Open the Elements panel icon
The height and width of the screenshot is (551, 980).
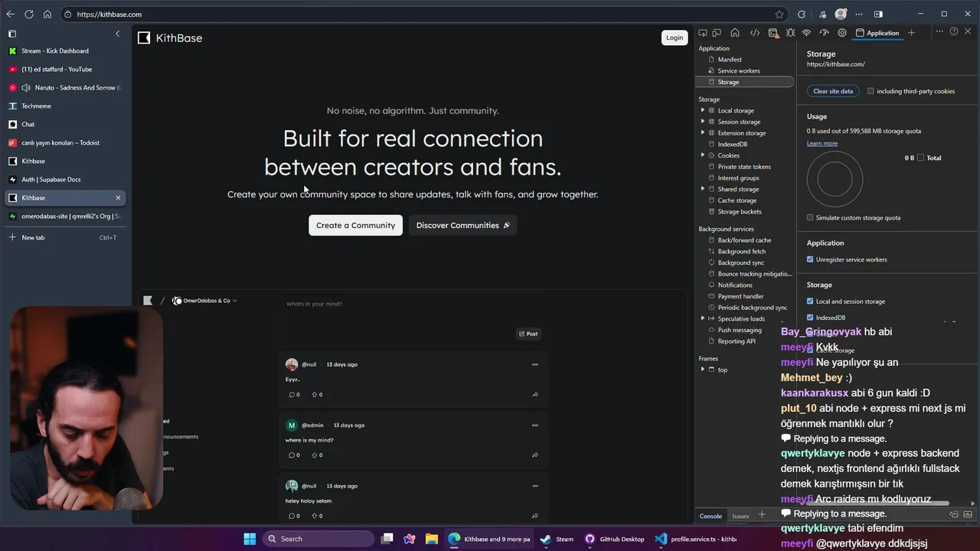755,33
